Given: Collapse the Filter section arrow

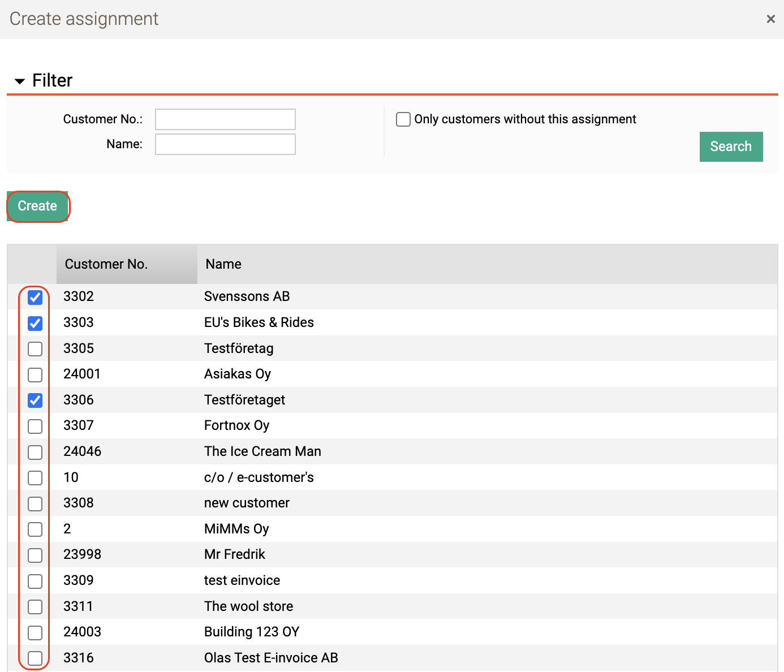Looking at the screenshot, I should coord(20,81).
